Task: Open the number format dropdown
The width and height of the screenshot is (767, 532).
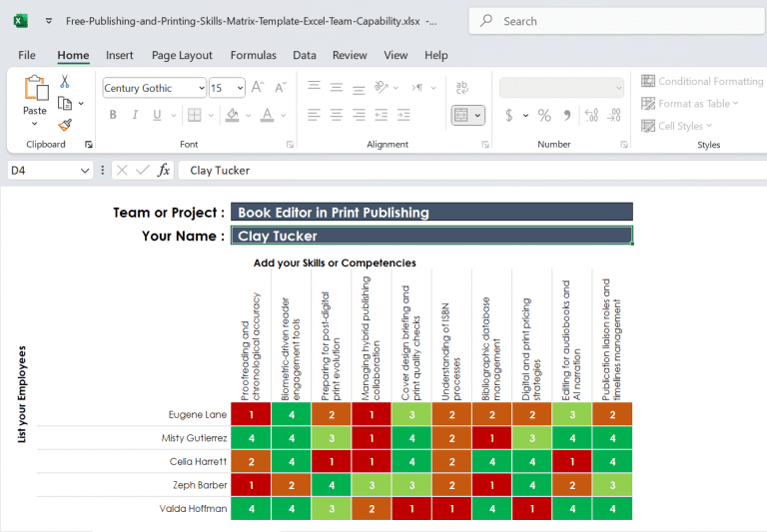Action: [619, 88]
